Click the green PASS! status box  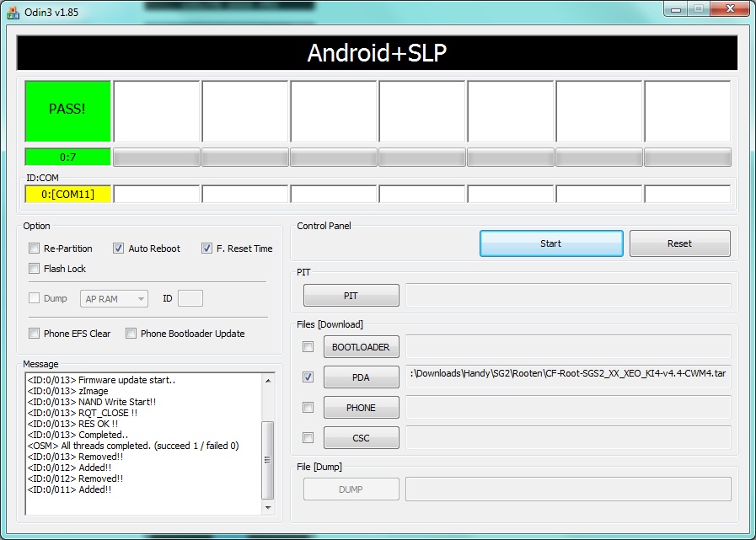click(x=67, y=111)
